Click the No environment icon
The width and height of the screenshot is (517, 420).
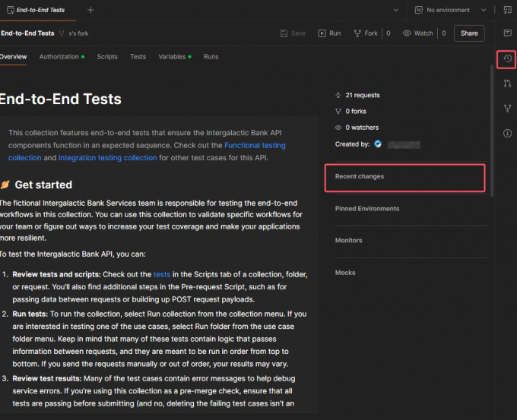[x=418, y=10]
